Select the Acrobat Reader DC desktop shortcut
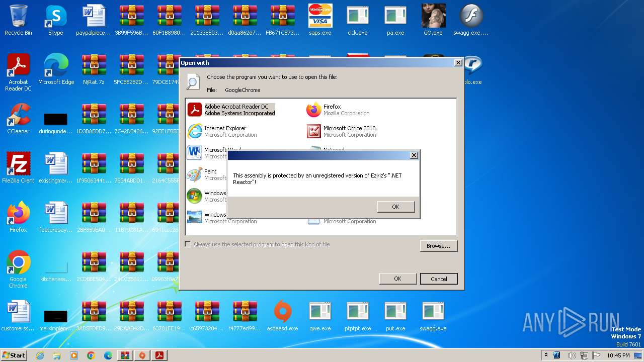 pos(18,72)
